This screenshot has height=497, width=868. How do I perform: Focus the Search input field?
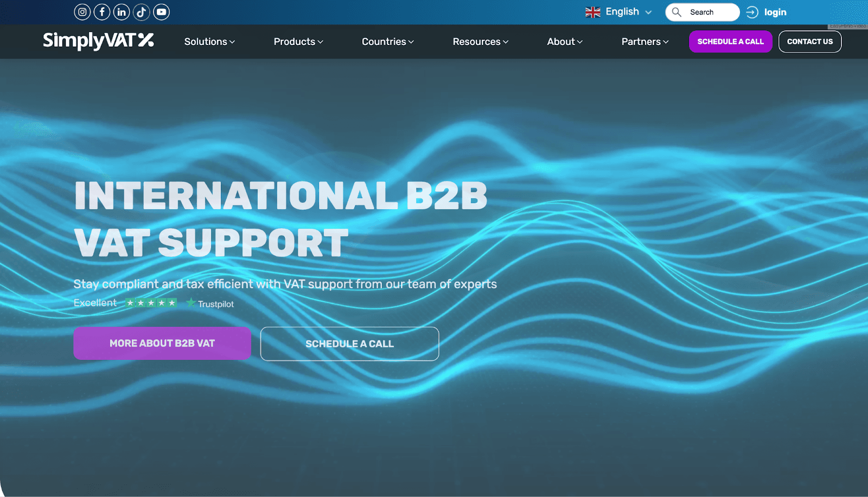703,12
